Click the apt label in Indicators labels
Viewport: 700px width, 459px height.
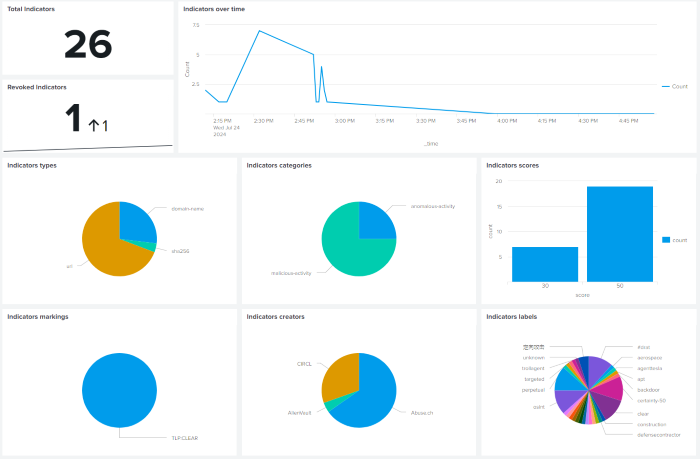(641, 380)
